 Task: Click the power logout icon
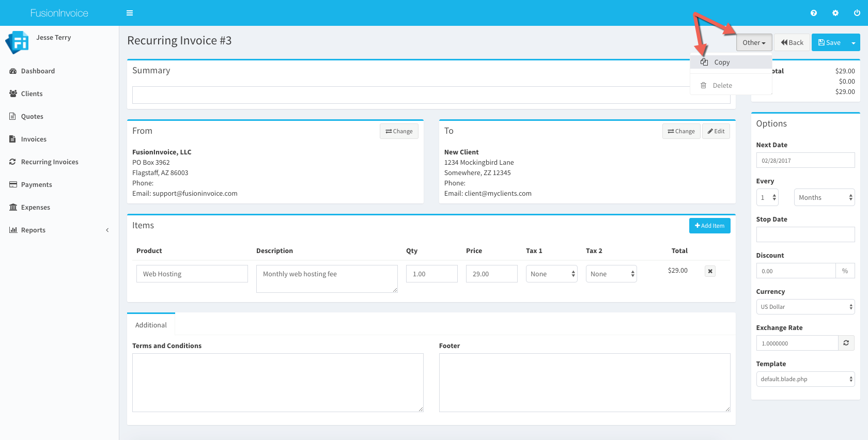coord(857,13)
